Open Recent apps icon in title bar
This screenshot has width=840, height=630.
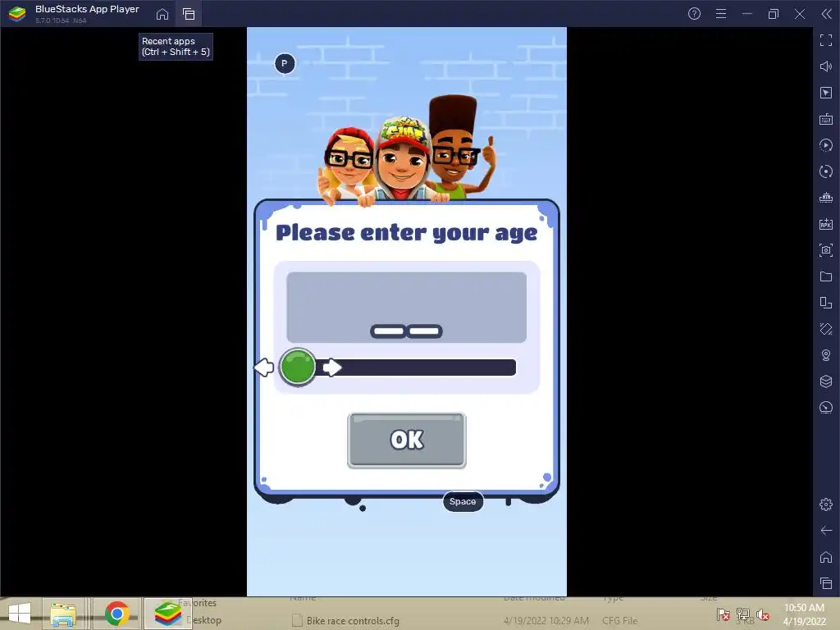pos(189,14)
